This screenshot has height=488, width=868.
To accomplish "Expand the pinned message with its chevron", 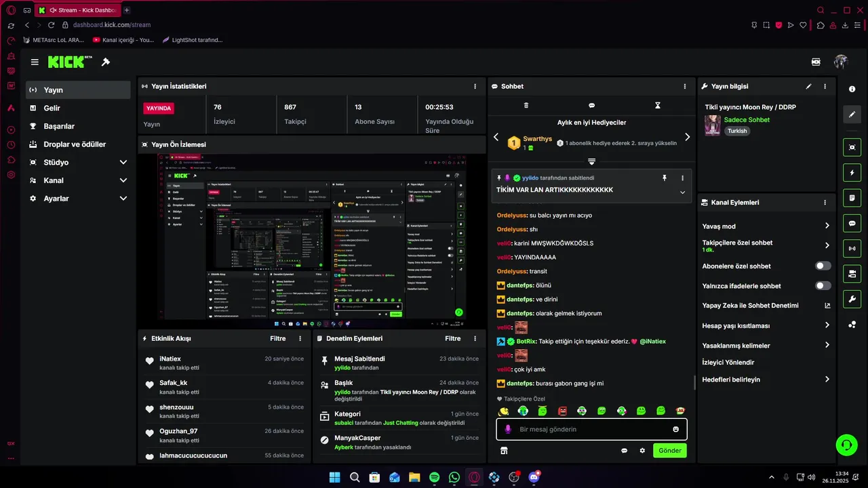I will click(682, 192).
